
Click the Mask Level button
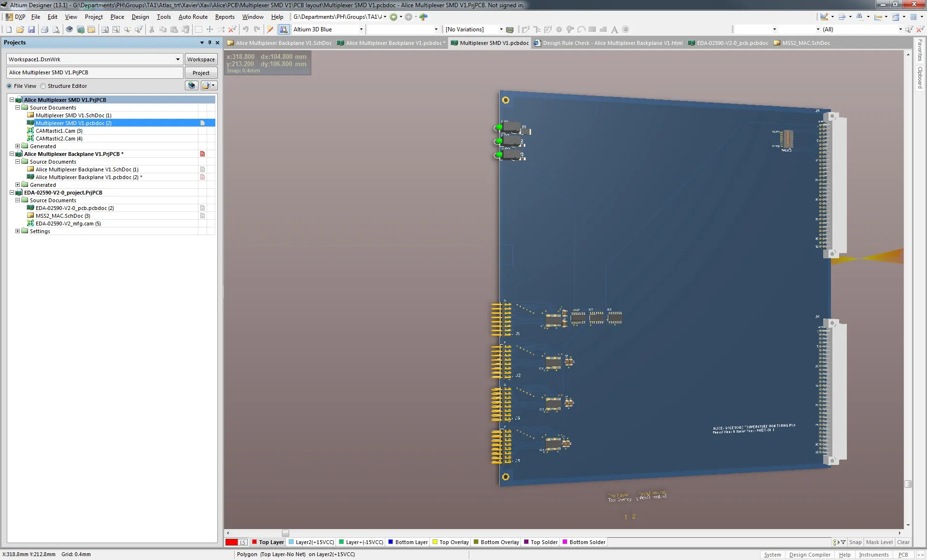click(x=879, y=542)
